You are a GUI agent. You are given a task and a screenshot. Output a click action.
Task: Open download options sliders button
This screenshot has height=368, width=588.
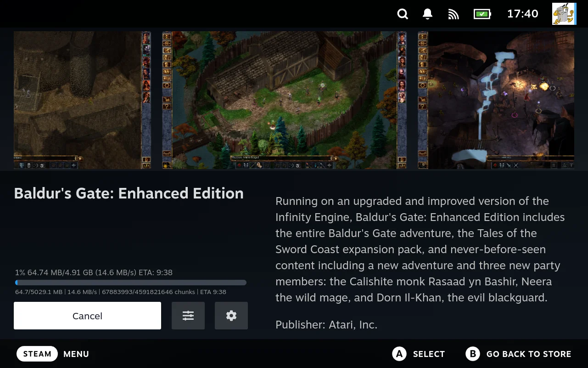(x=188, y=316)
